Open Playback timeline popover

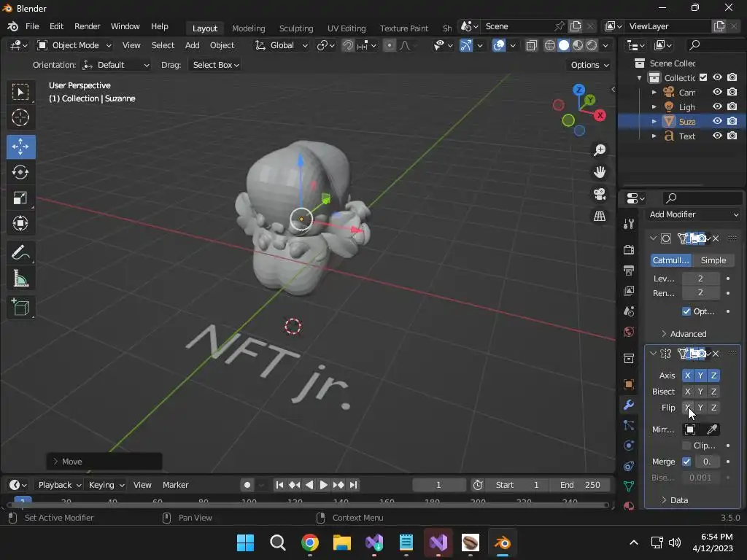click(x=59, y=485)
